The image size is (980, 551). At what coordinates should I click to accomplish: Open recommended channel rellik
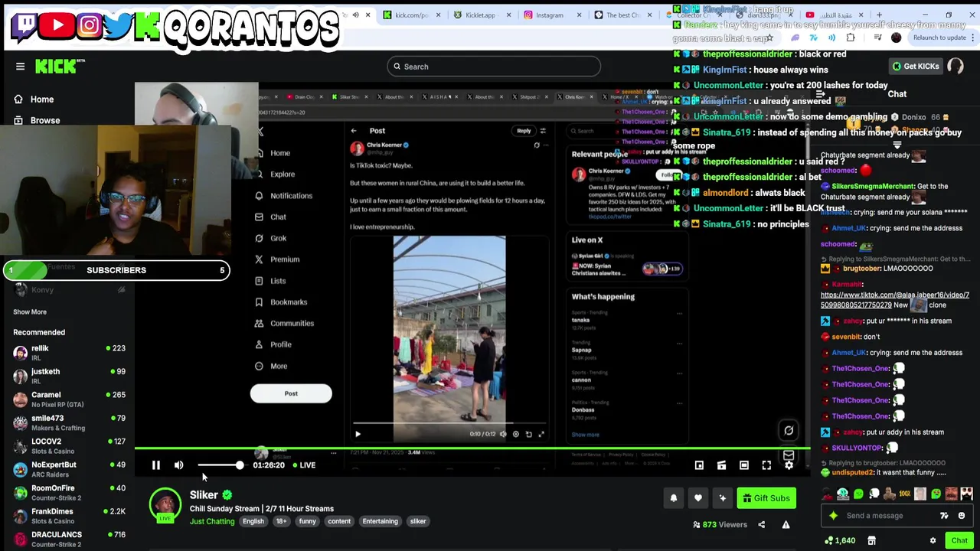pyautogui.click(x=69, y=353)
